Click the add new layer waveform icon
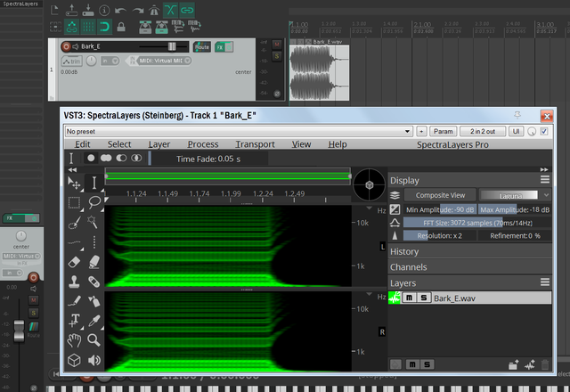This screenshot has height=392, width=570. (x=530, y=364)
